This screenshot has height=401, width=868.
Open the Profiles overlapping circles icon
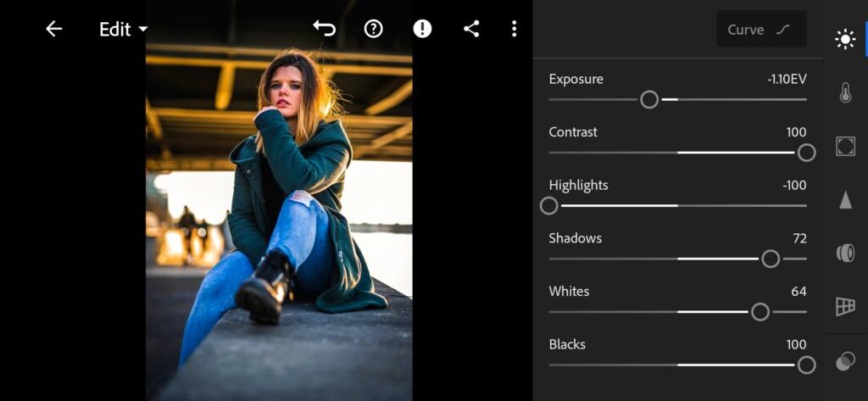(x=845, y=362)
